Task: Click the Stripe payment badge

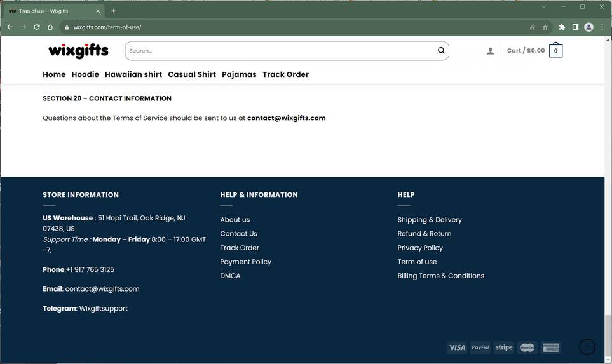Action: pyautogui.click(x=503, y=347)
